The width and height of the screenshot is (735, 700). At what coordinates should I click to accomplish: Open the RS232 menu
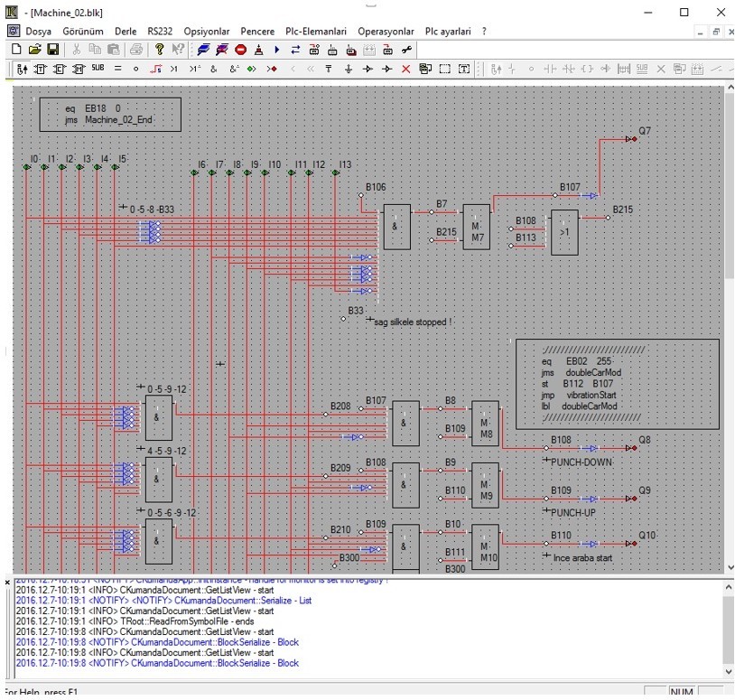coord(160,32)
